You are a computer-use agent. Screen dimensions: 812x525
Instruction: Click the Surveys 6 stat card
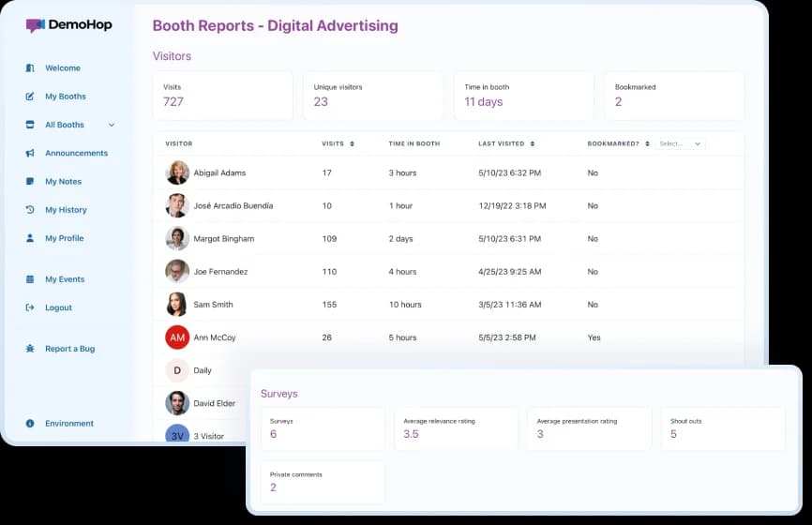tap(323, 428)
